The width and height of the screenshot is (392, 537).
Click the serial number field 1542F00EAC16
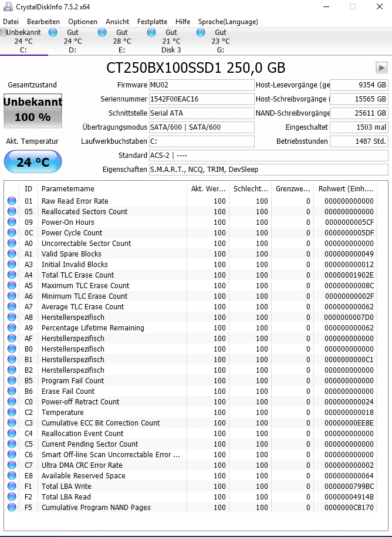point(202,99)
